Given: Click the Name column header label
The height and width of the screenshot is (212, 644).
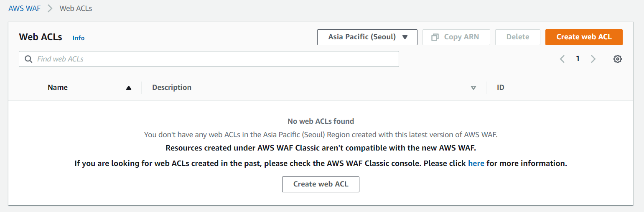Looking at the screenshot, I should 58,88.
